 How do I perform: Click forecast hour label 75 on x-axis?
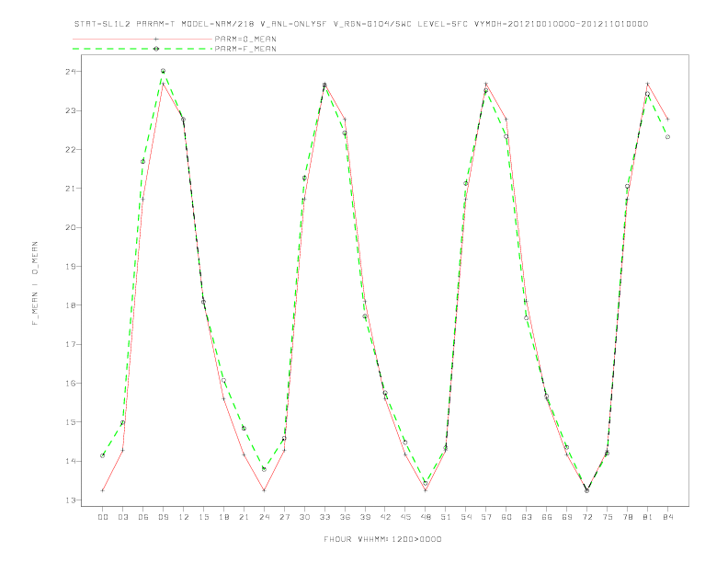(608, 517)
